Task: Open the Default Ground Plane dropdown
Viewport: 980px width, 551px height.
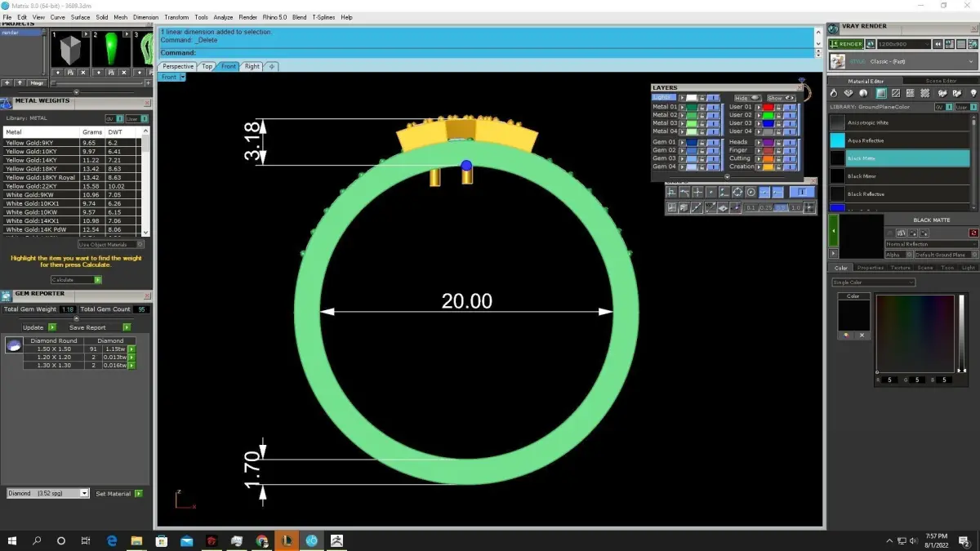Action: pyautogui.click(x=947, y=255)
